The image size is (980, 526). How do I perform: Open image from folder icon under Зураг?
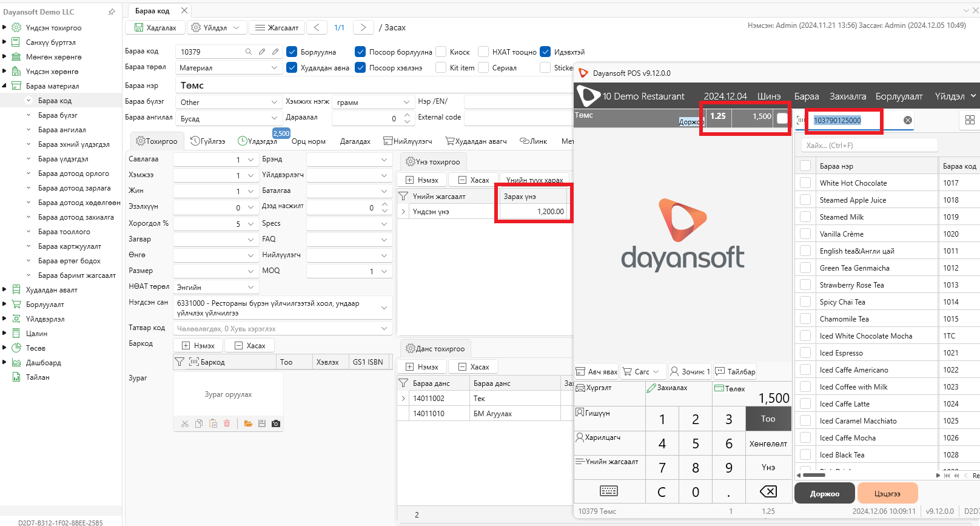248,423
